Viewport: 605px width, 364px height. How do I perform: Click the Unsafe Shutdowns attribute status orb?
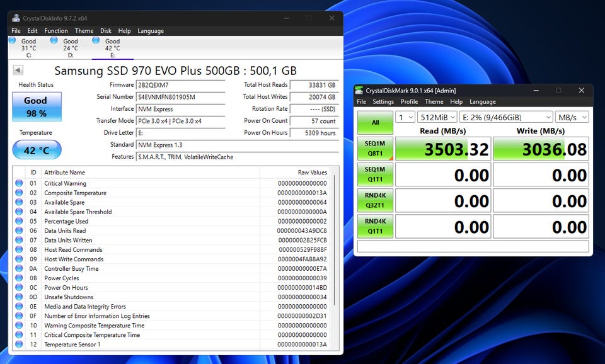pos(19,297)
